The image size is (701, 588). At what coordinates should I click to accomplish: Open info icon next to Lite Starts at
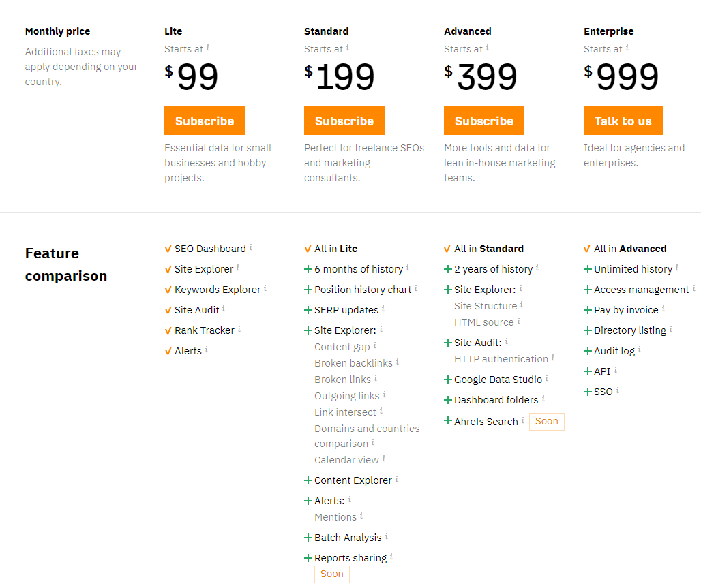tap(208, 48)
